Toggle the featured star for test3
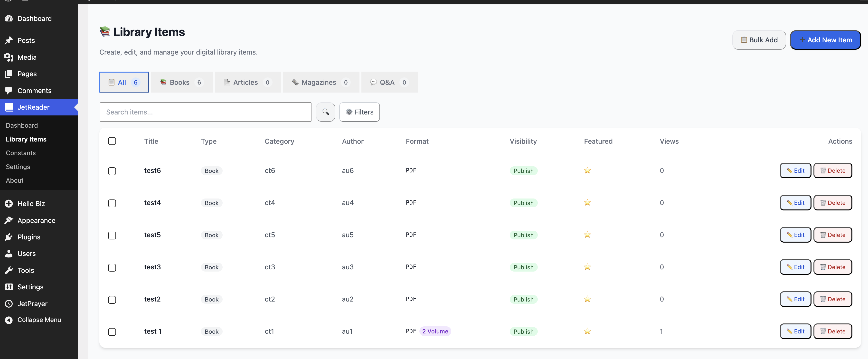 587,267
